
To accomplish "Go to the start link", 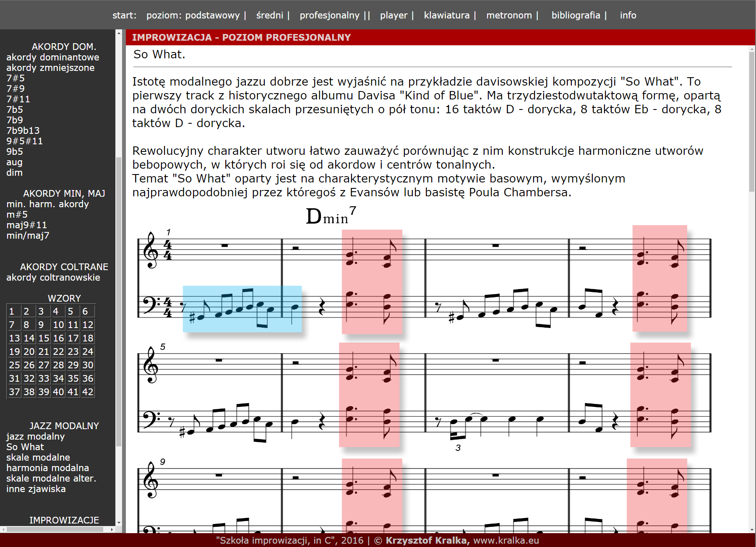I will pos(124,16).
